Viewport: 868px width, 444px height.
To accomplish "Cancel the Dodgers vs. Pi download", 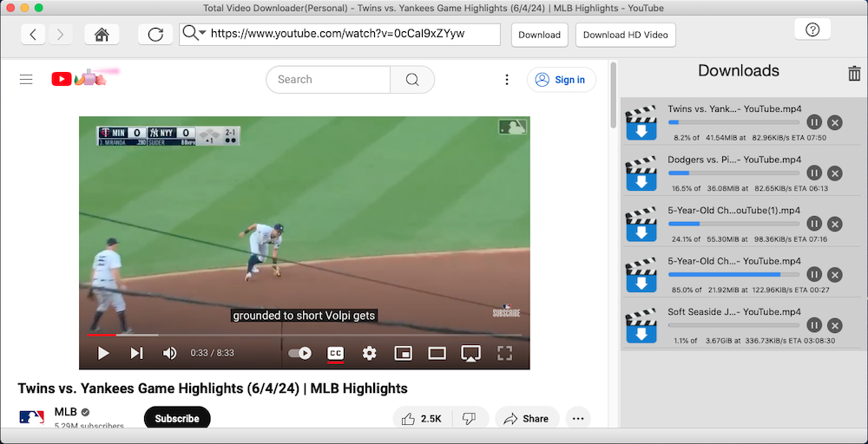I will (835, 173).
